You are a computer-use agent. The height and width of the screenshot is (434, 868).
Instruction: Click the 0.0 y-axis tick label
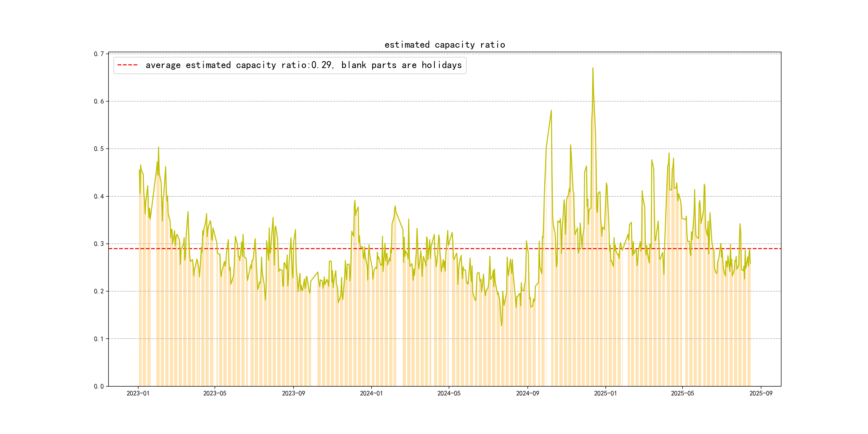[x=99, y=387]
